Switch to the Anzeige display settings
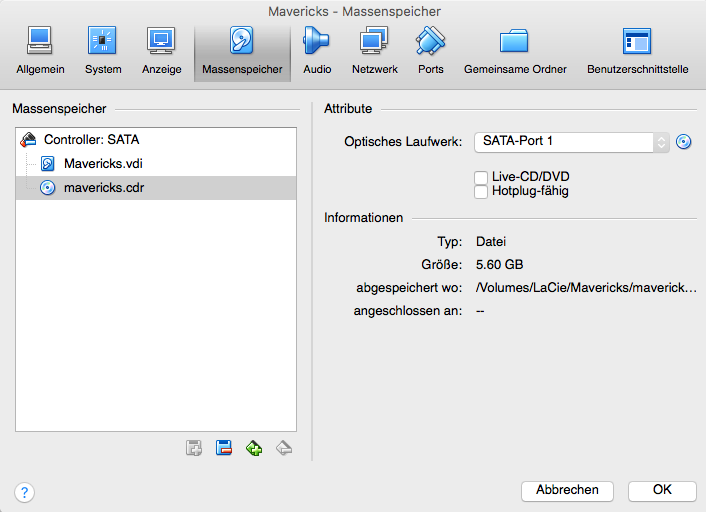This screenshot has height=512, width=706. (x=161, y=51)
